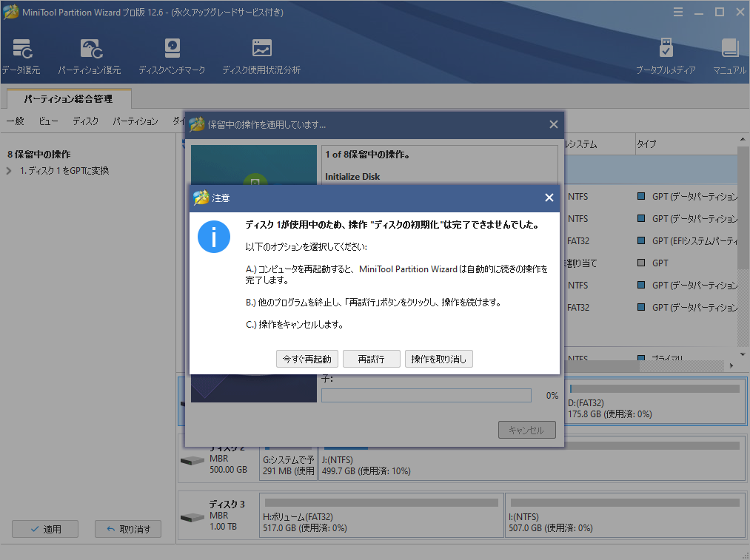Open the hamburger menu icon in title bar
Viewport: 750px width, 560px height.
click(677, 12)
